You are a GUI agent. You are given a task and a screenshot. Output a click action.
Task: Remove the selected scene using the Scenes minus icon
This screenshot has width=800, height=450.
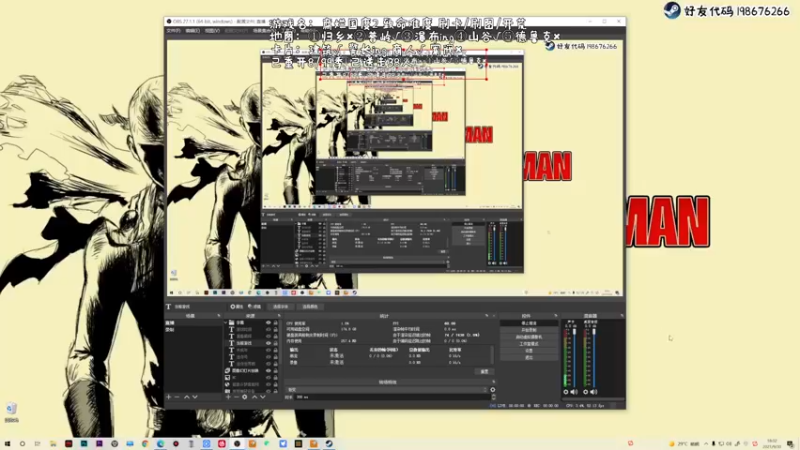[177, 397]
